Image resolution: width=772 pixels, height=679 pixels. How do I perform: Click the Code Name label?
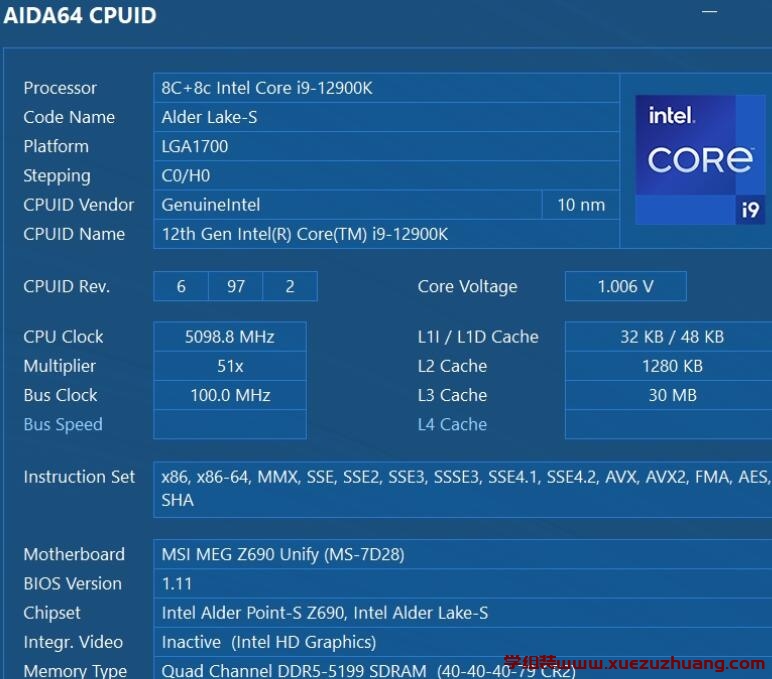pos(69,117)
